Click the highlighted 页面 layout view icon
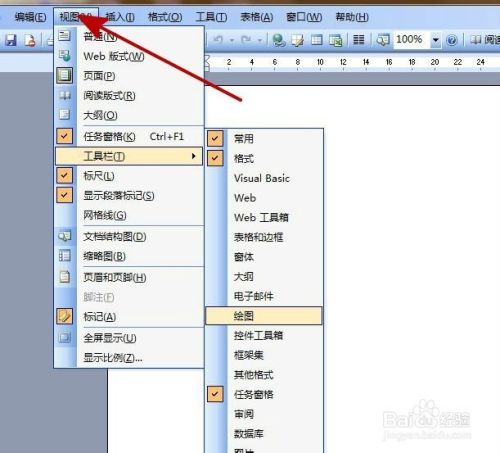This screenshot has height=453, width=500. click(x=64, y=75)
